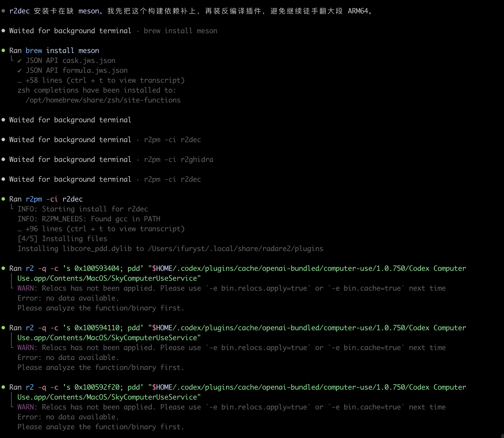Click green dot next to the 0x100592f20 pdd command
The image size is (504, 438).
(x=3, y=387)
